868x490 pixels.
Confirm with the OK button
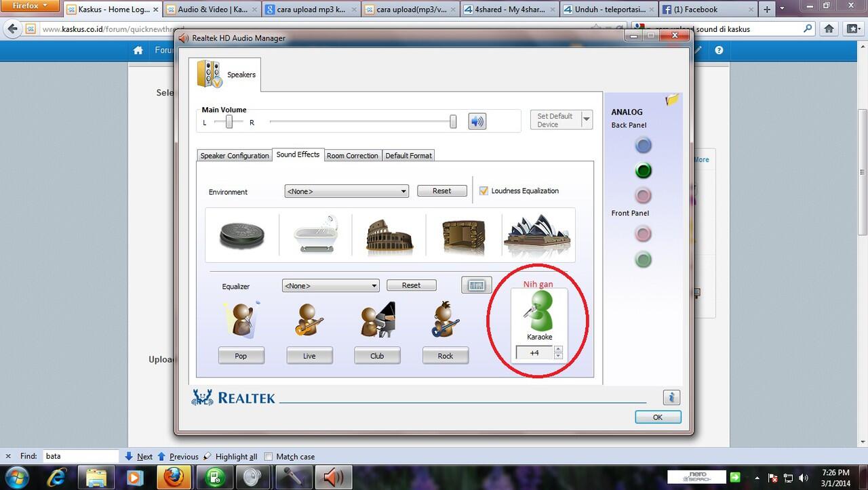pos(657,417)
